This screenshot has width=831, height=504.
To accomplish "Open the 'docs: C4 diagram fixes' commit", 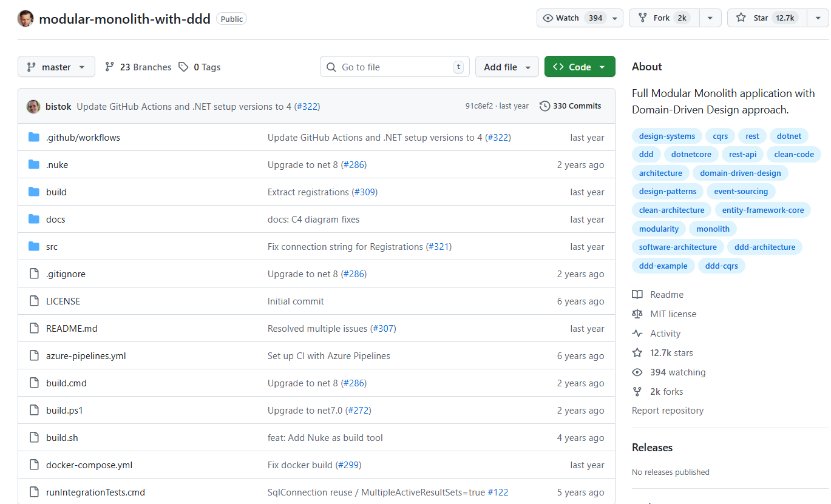I will click(313, 220).
